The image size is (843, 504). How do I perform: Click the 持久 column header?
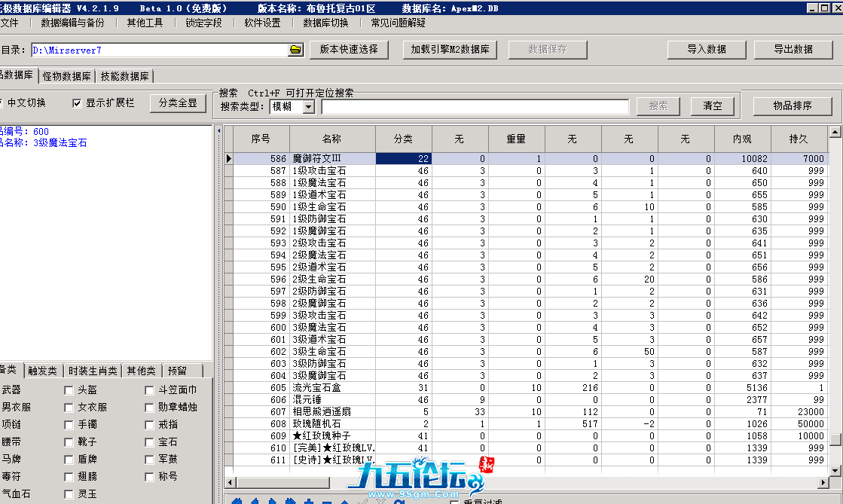798,139
